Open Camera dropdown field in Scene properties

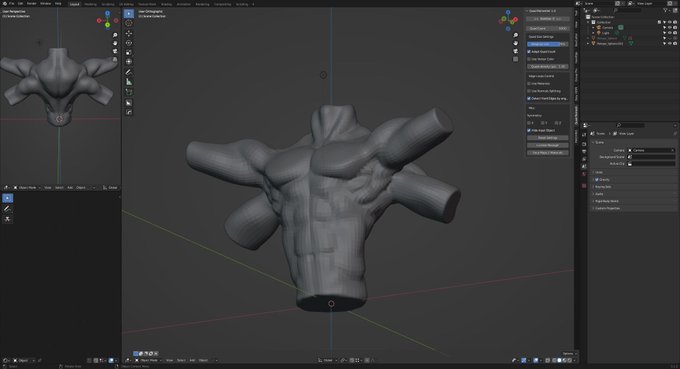click(x=652, y=150)
